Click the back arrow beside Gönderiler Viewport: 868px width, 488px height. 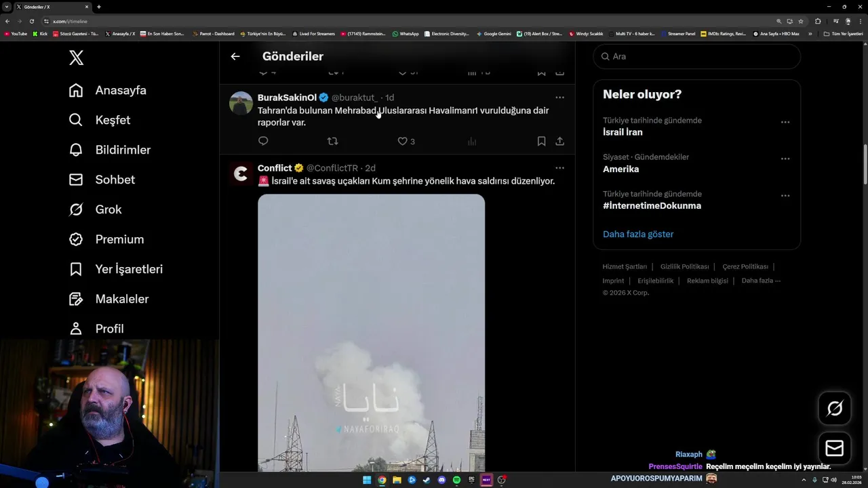pyautogui.click(x=235, y=56)
